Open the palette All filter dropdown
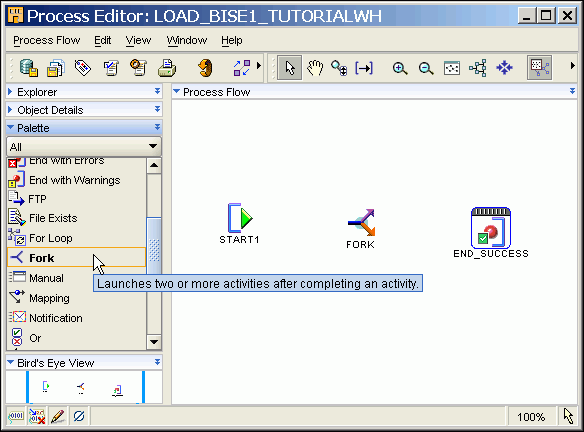584x432 pixels. 84,146
